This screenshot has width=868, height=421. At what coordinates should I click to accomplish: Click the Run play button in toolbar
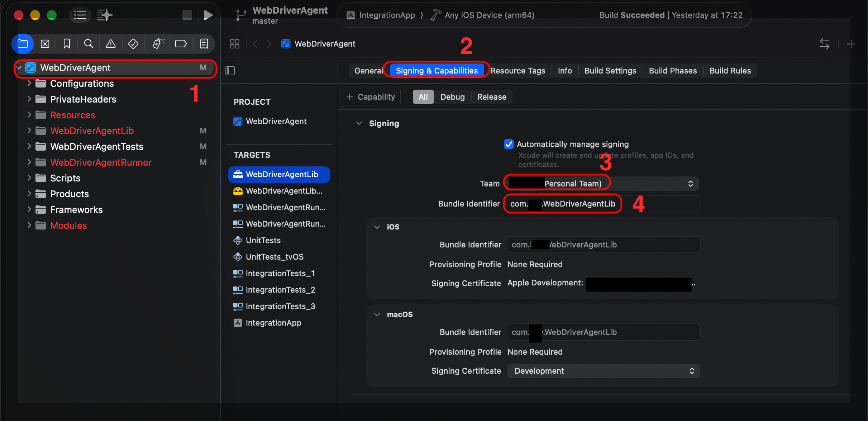(x=208, y=15)
